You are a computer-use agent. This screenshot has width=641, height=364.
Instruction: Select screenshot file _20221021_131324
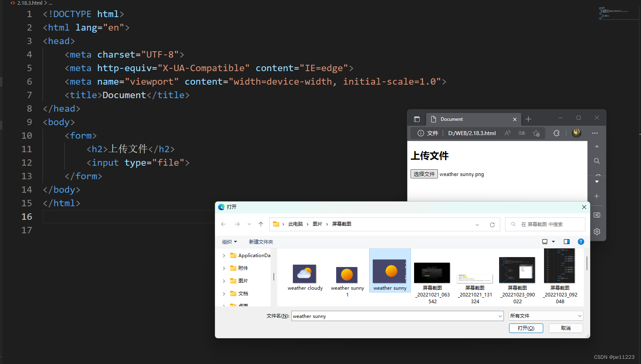[x=475, y=289]
